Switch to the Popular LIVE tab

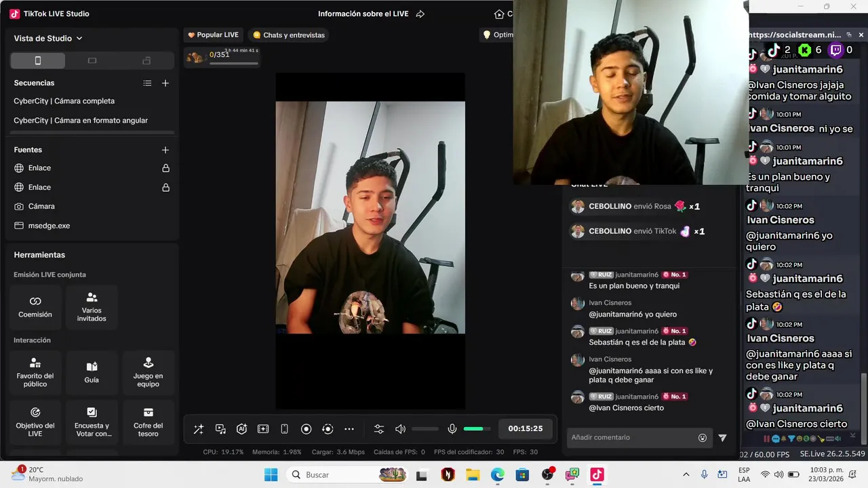[213, 35]
